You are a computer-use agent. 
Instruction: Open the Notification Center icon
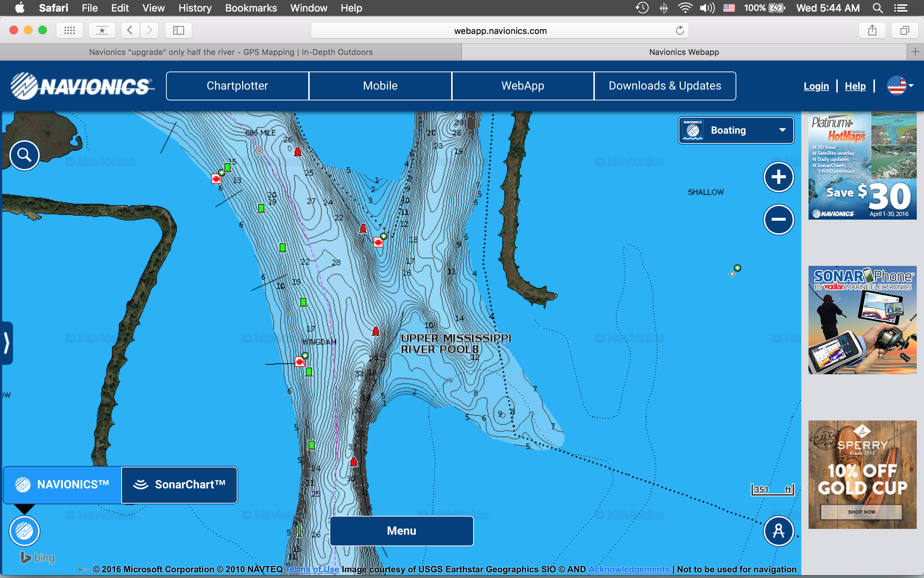pyautogui.click(x=901, y=8)
